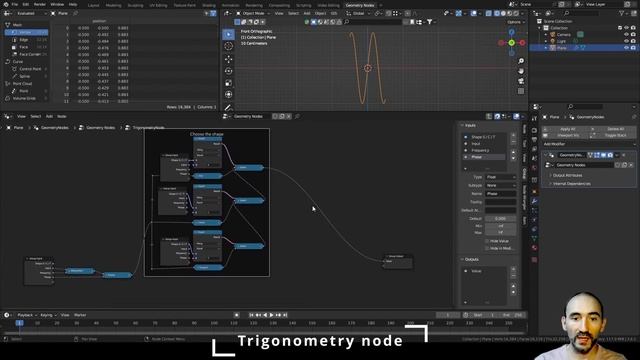
Task: Open the Global orientation dropdown
Action: pos(358,13)
